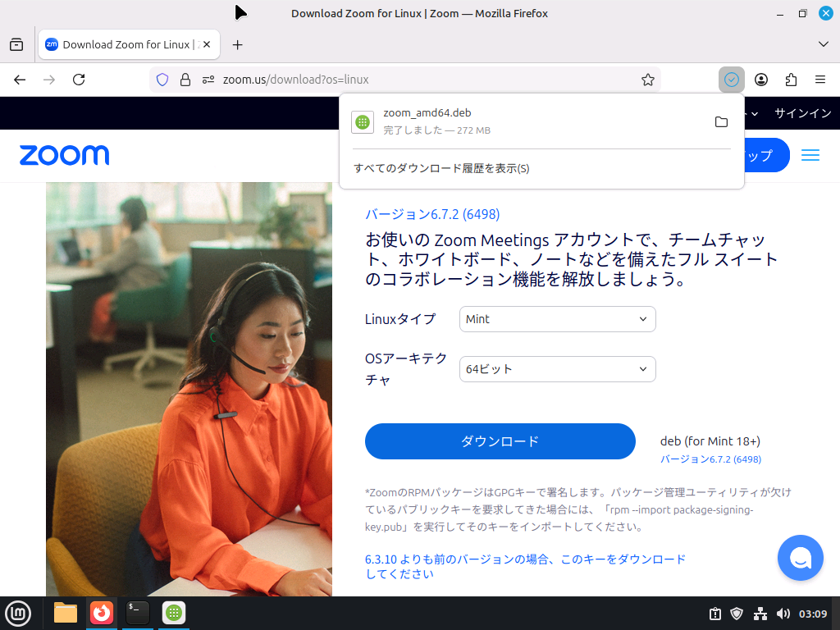Open the Firefox account icon
The image size is (840, 630).
[x=761, y=80]
